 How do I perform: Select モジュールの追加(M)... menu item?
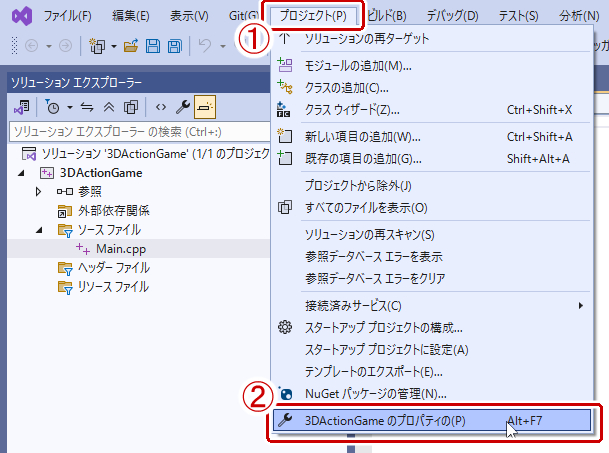point(431,66)
